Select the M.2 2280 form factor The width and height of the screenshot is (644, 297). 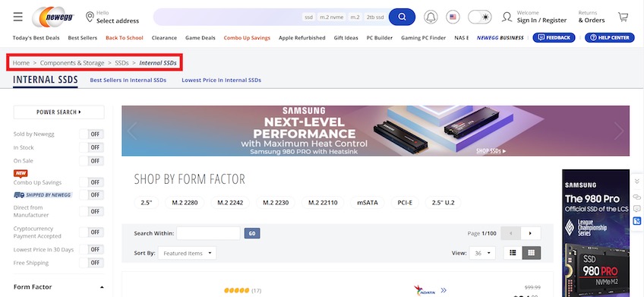click(185, 203)
